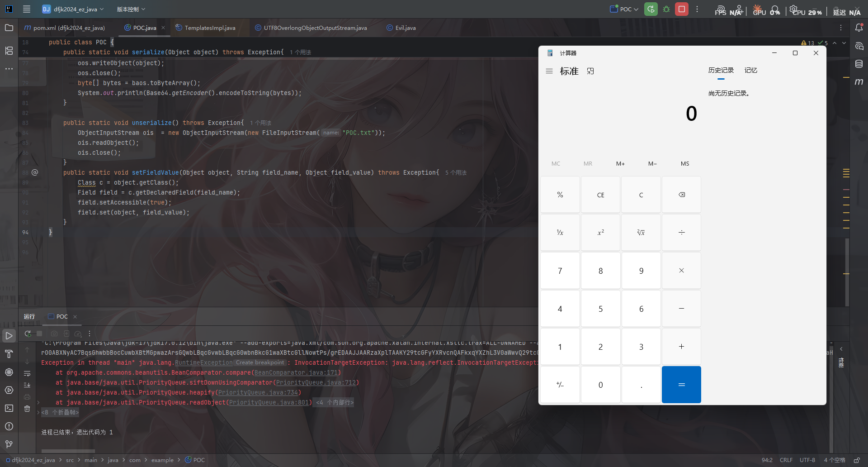Screen dimensions: 868x467
Task: Open the POC run configuration dropdown
Action: (624, 9)
